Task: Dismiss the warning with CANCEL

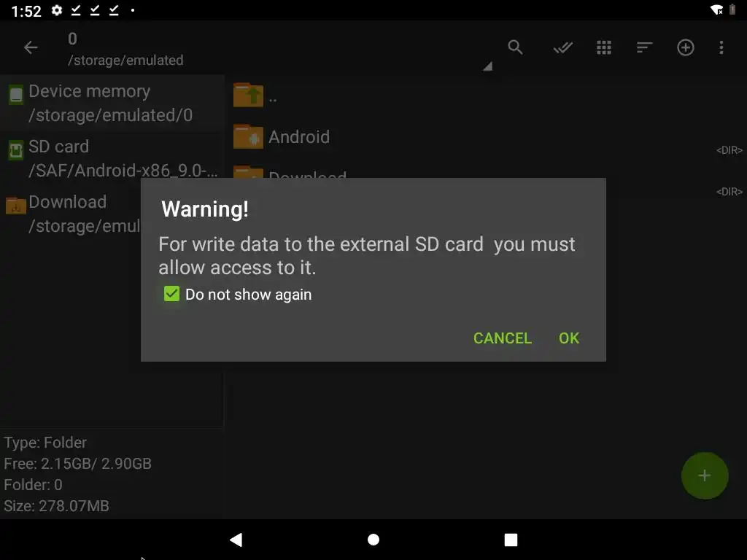Action: 503,338
